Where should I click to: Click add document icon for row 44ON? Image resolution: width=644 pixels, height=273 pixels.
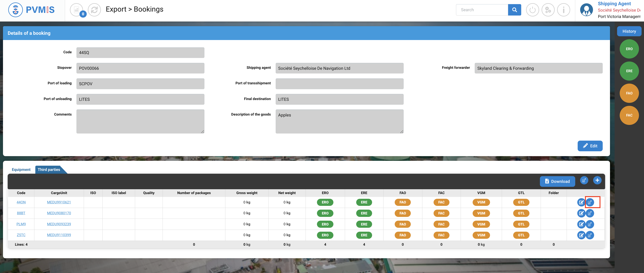pyautogui.click(x=589, y=202)
